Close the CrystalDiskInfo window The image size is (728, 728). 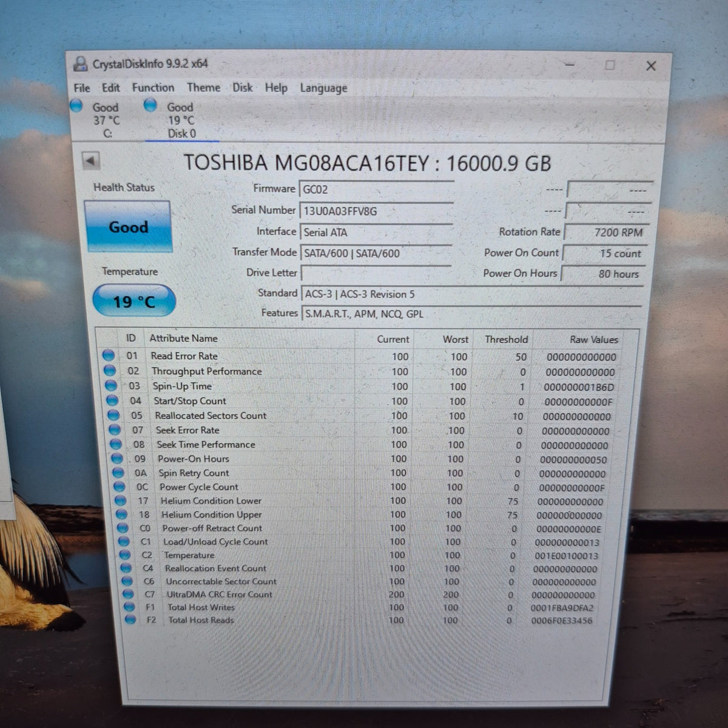click(651, 66)
